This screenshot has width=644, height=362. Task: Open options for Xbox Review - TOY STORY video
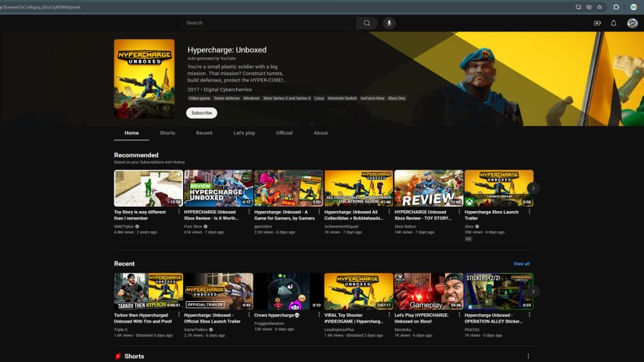click(x=459, y=212)
